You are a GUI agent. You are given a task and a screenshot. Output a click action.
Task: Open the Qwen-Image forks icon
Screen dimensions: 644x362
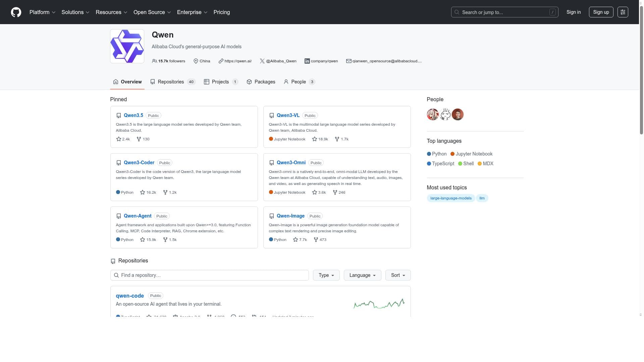[316, 240]
